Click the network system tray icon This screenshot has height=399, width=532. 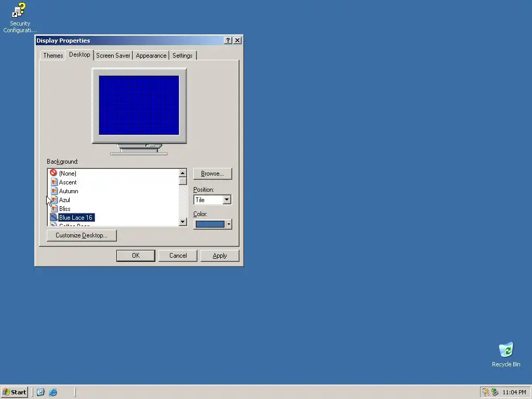coord(495,392)
